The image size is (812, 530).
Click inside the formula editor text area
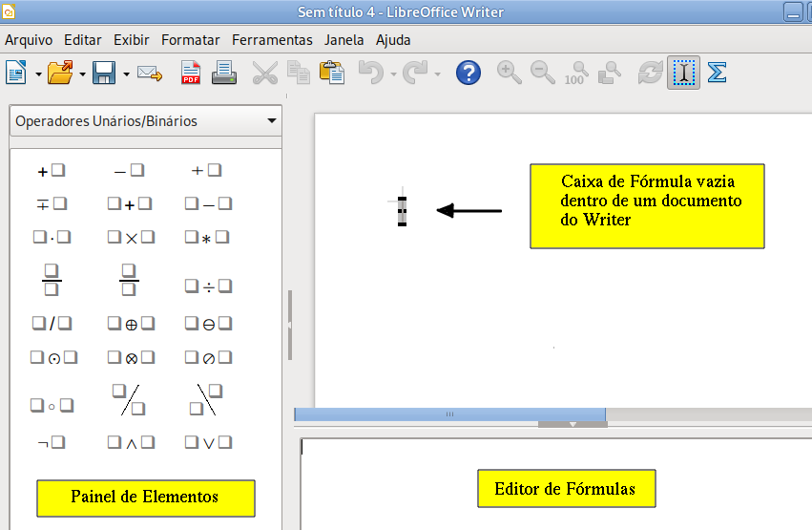tap(556, 484)
